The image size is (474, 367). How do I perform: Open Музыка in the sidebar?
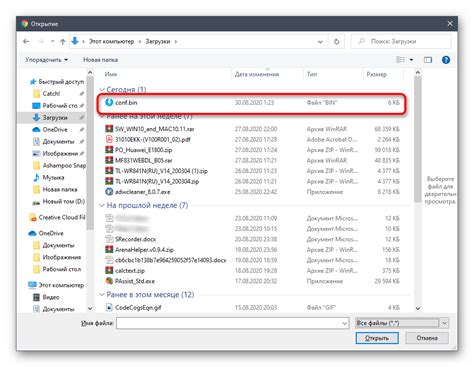[x=49, y=178]
